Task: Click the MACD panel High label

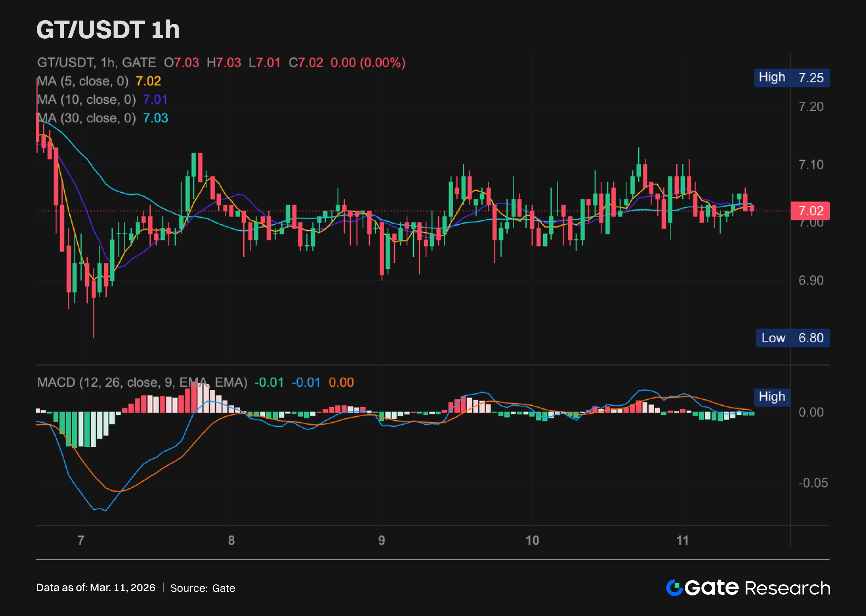Action: pos(771,397)
